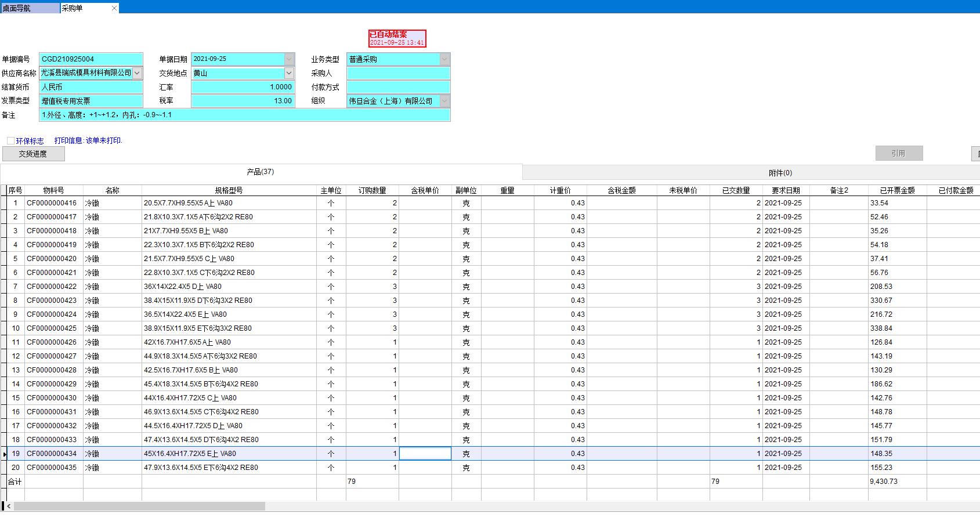Select row 1 via its row selector
The height and width of the screenshot is (521, 980).
point(3,203)
